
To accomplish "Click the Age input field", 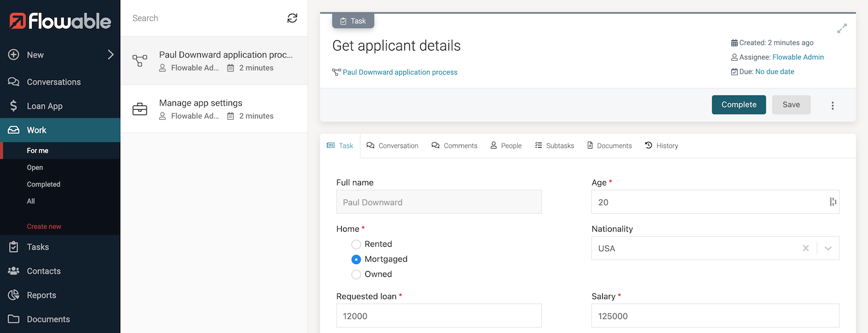I will [715, 202].
